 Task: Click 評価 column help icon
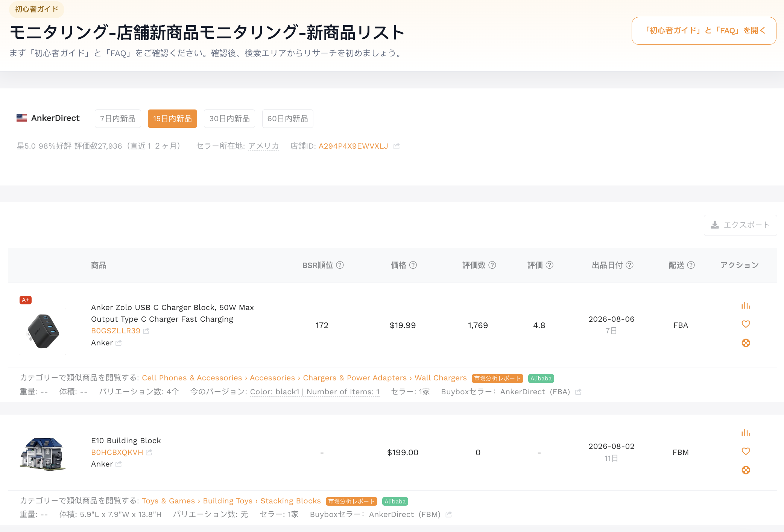[x=549, y=265]
